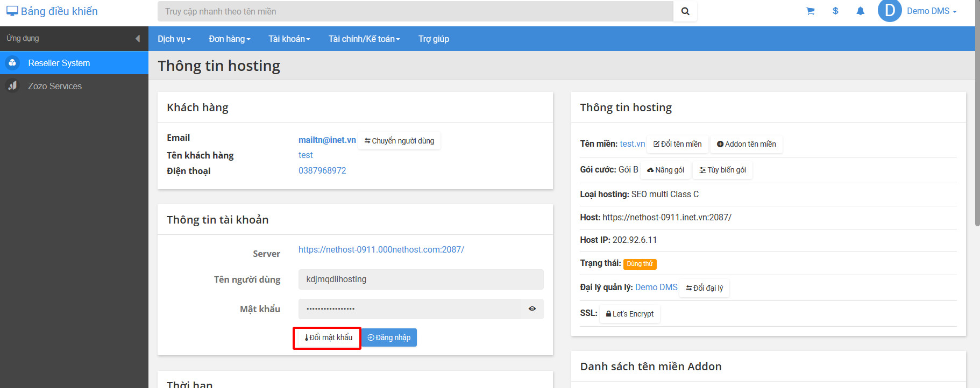
Task: Click the phone number 0387968972
Action: 322,170
